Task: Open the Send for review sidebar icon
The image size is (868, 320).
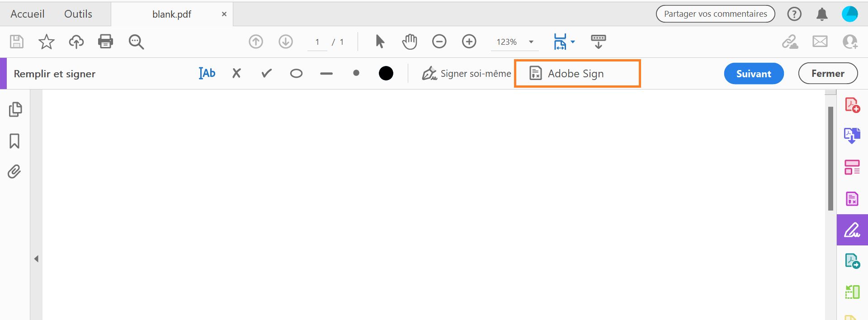Action: point(852,261)
